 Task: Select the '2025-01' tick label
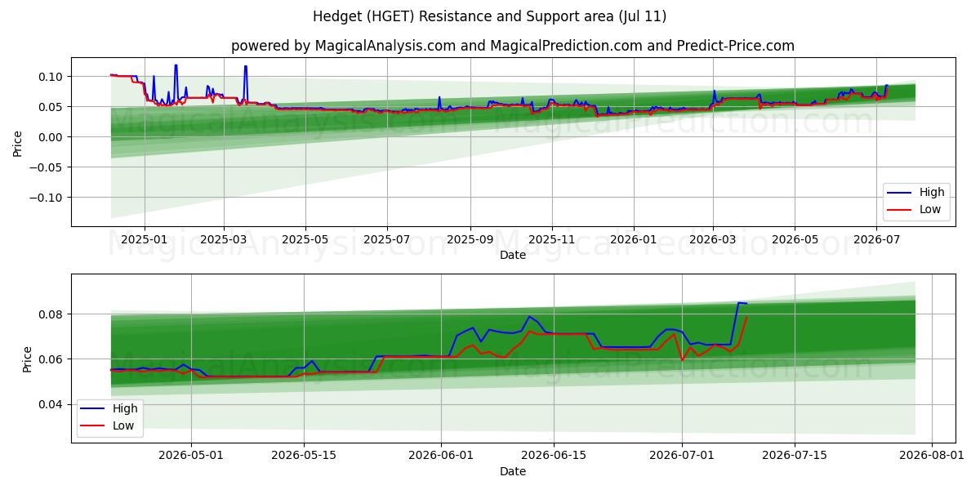click(145, 239)
